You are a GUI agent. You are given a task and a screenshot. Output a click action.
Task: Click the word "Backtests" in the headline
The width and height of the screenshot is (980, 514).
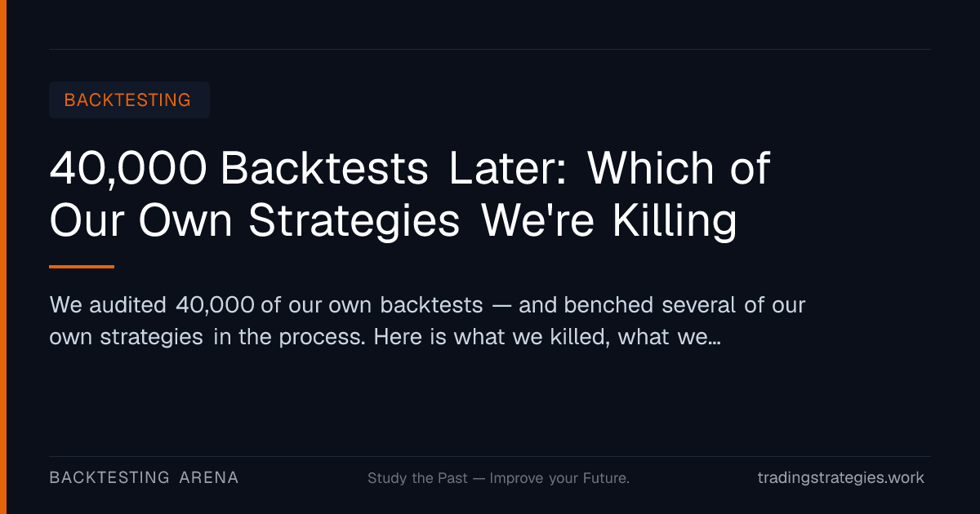coord(324,169)
